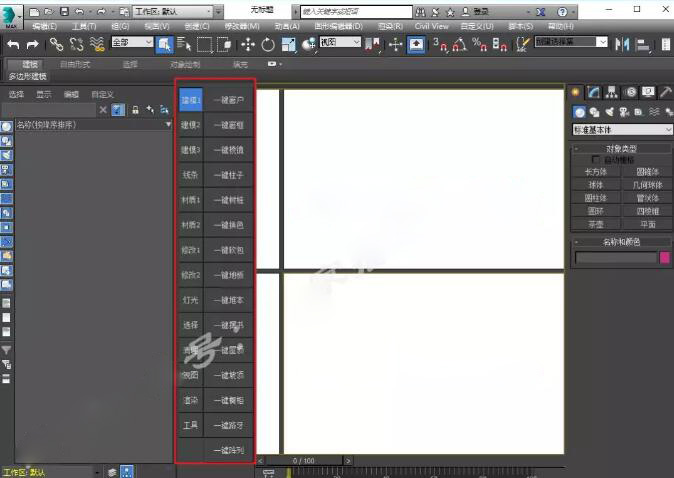Screen dimensions: 674x478
Task: Open the 帮助(H) menu
Action: pos(561,26)
